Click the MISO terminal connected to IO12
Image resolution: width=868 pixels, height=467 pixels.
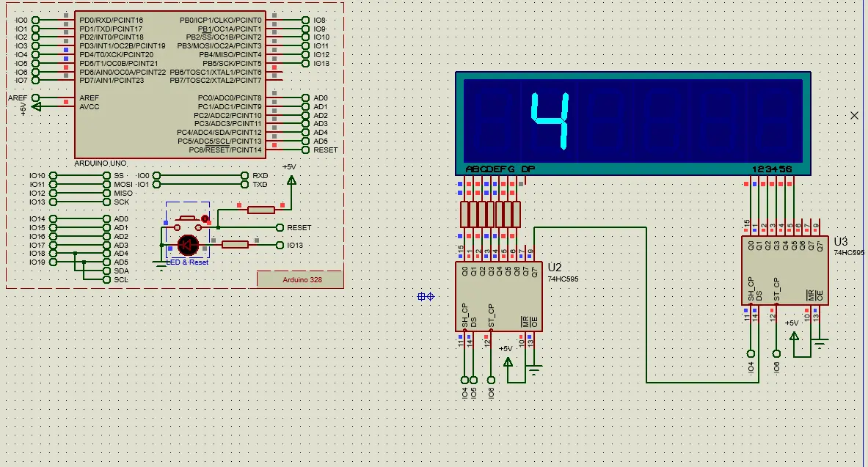[x=107, y=193]
